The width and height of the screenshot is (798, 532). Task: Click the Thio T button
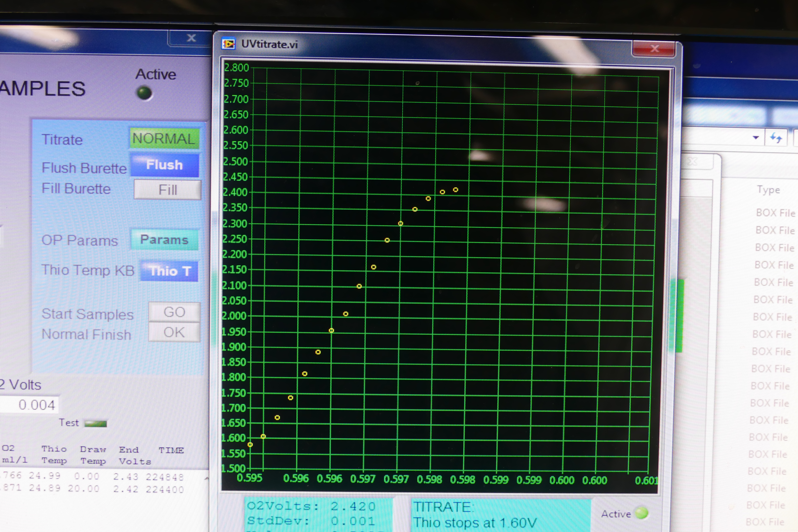coord(169,271)
